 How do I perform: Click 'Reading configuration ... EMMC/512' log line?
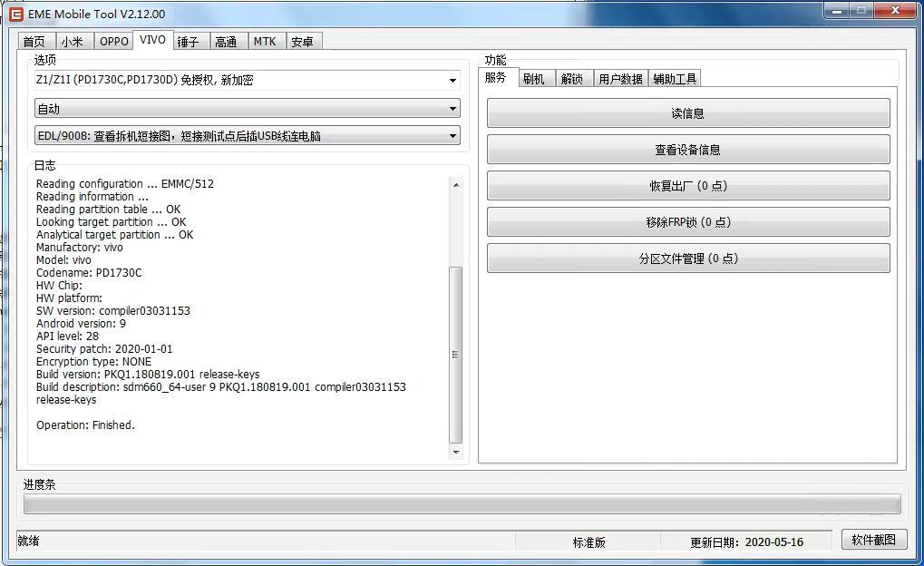tap(125, 183)
